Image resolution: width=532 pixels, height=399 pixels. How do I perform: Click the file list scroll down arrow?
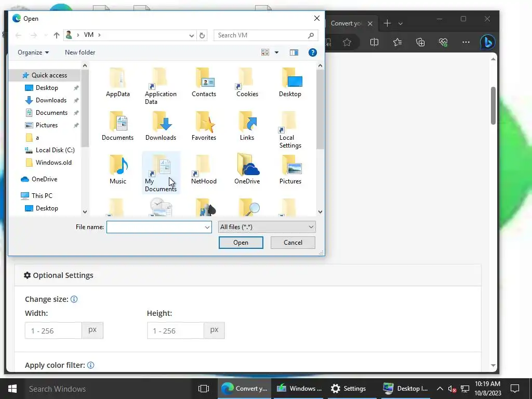point(320,212)
